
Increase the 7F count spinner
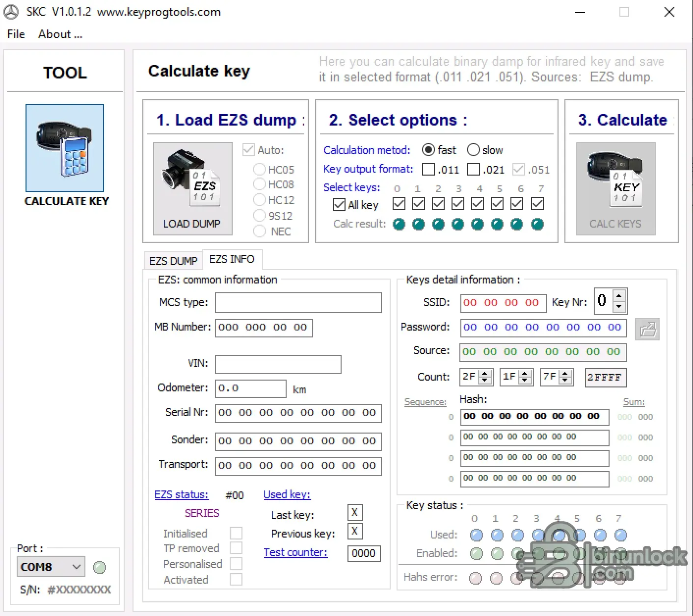pos(565,374)
